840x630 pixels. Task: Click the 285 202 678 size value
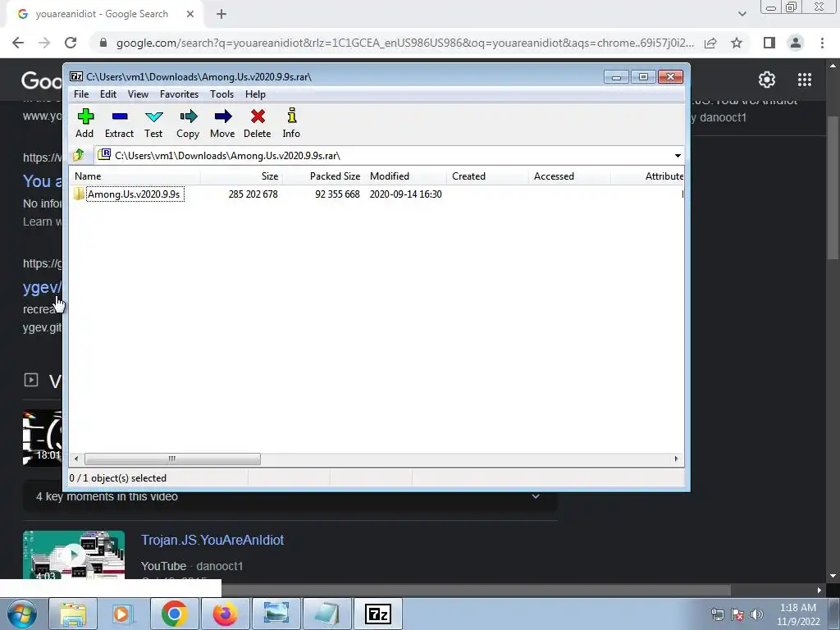(x=253, y=194)
